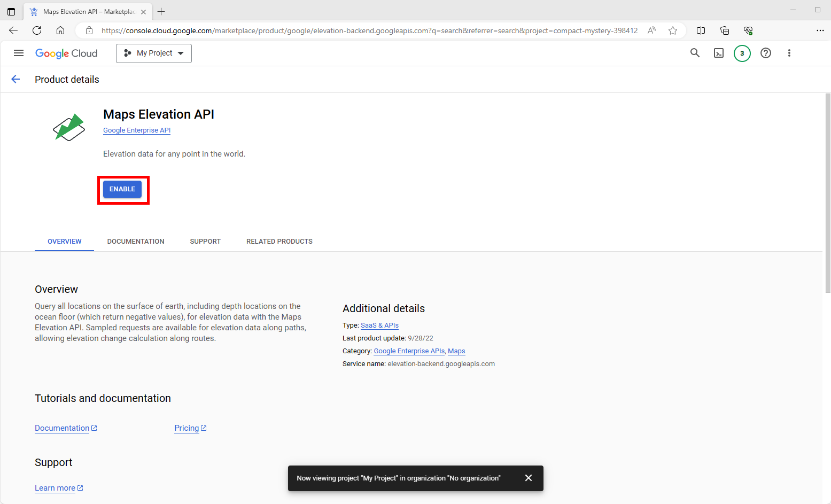This screenshot has height=504, width=831.
Task: Close the Maps Elevation API tab
Action: point(143,12)
